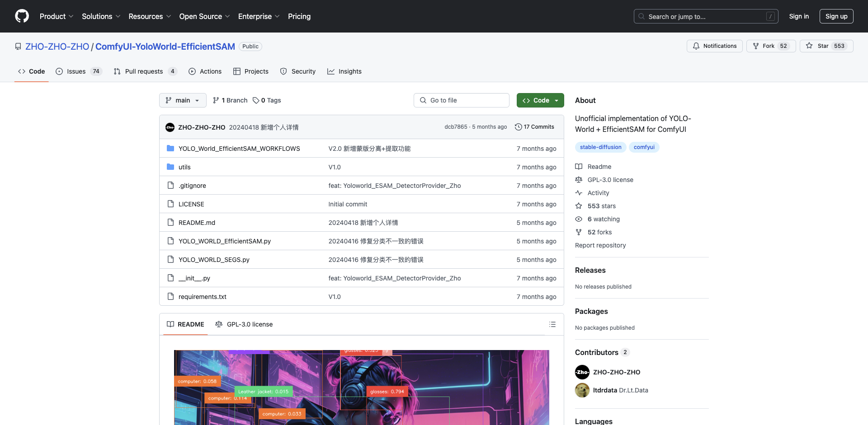
Task: Click the requirements.txt file icon
Action: pyautogui.click(x=170, y=296)
